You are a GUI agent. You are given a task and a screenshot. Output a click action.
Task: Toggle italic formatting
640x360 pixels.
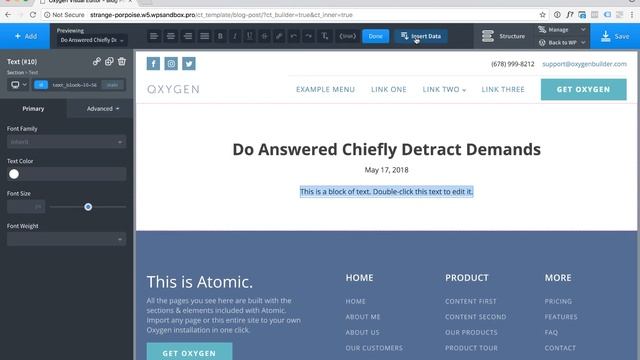pos(235,36)
